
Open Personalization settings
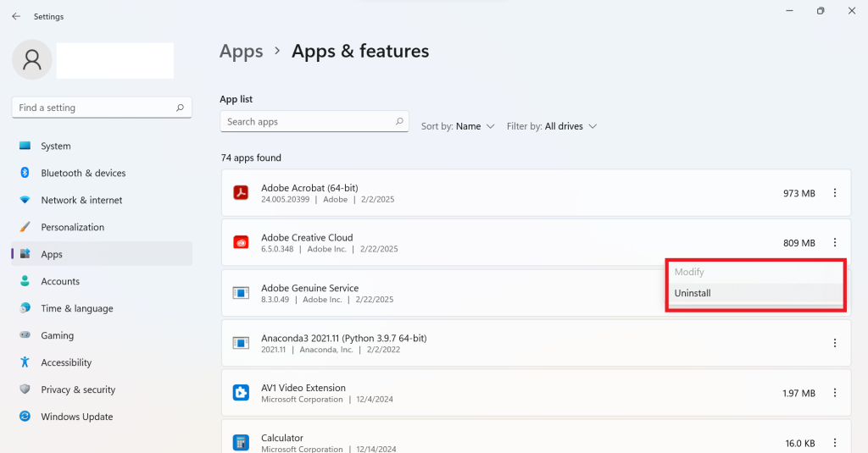click(x=102, y=227)
